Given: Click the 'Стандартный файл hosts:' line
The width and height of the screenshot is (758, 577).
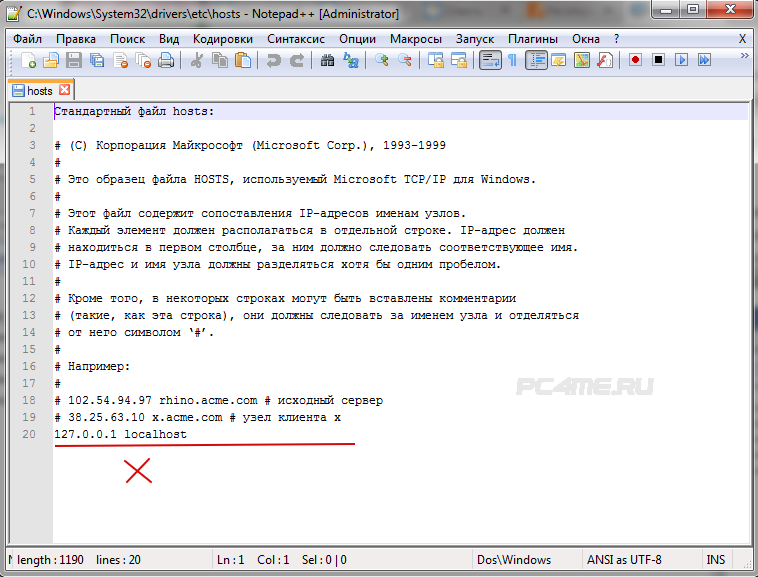Looking at the screenshot, I should (134, 112).
